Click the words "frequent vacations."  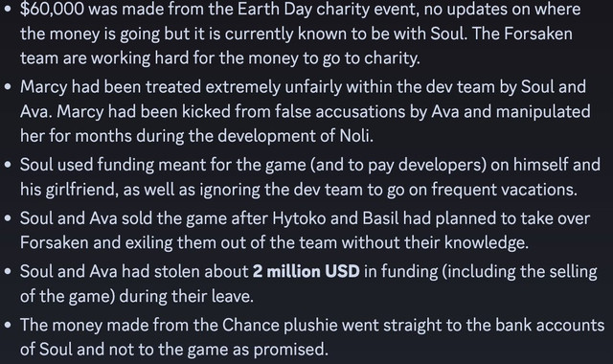(505, 190)
